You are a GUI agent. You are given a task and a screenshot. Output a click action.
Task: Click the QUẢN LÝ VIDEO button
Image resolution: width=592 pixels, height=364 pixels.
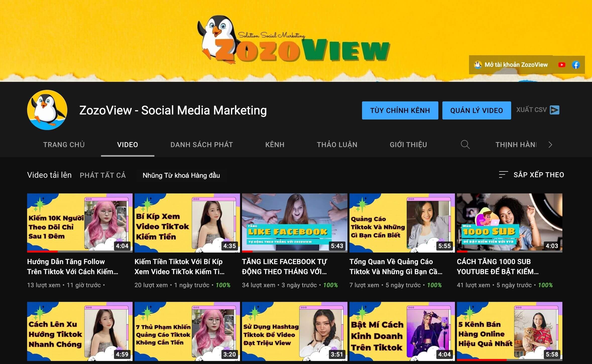click(477, 110)
